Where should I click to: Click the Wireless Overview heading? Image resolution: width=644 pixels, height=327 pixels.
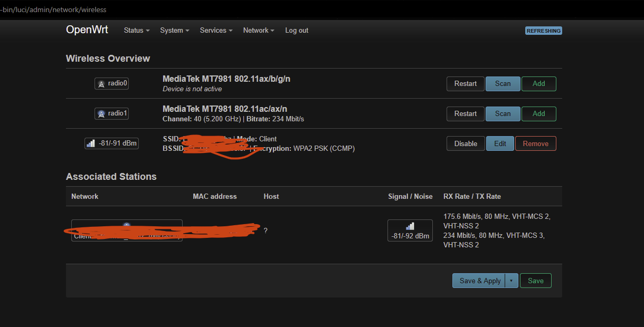tap(108, 59)
